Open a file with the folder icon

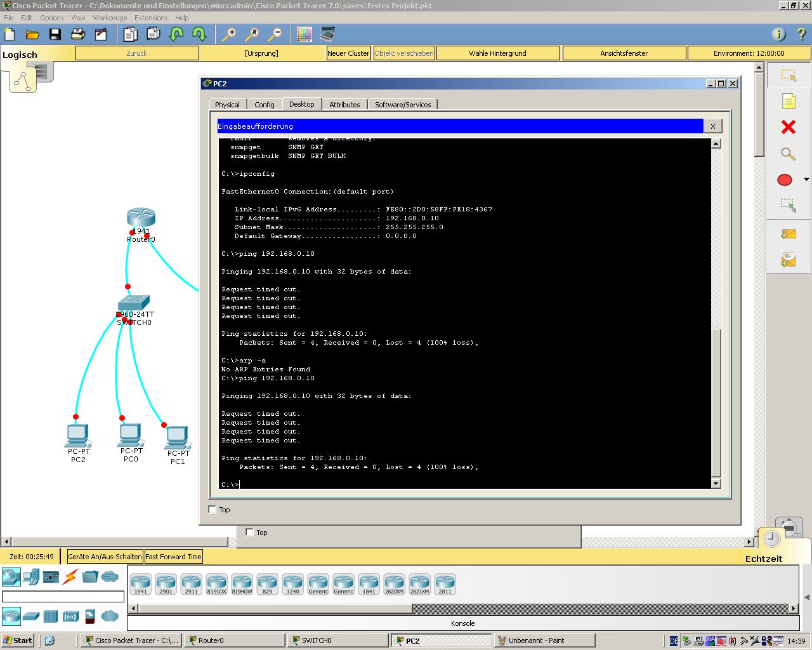coord(32,34)
